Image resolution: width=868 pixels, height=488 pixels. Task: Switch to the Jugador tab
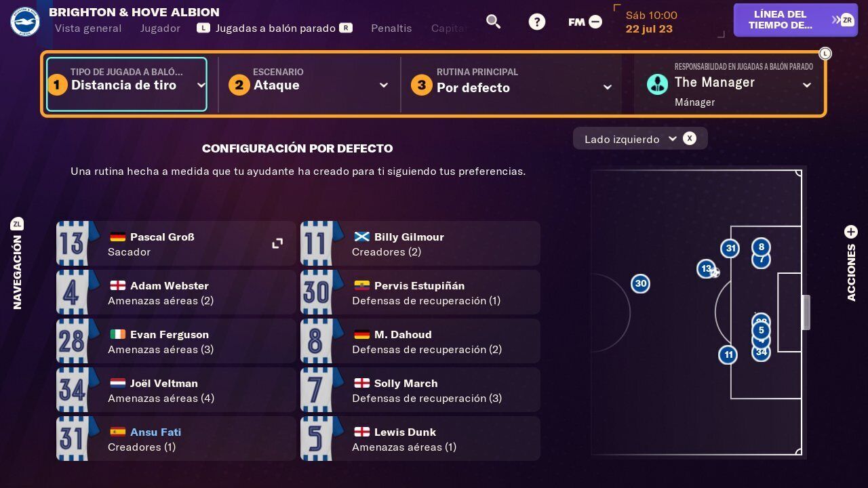point(160,28)
